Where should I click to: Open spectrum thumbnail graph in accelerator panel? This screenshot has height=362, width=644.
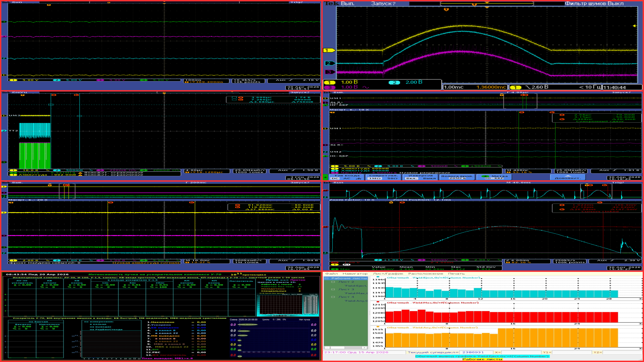pyautogui.click(x=287, y=305)
